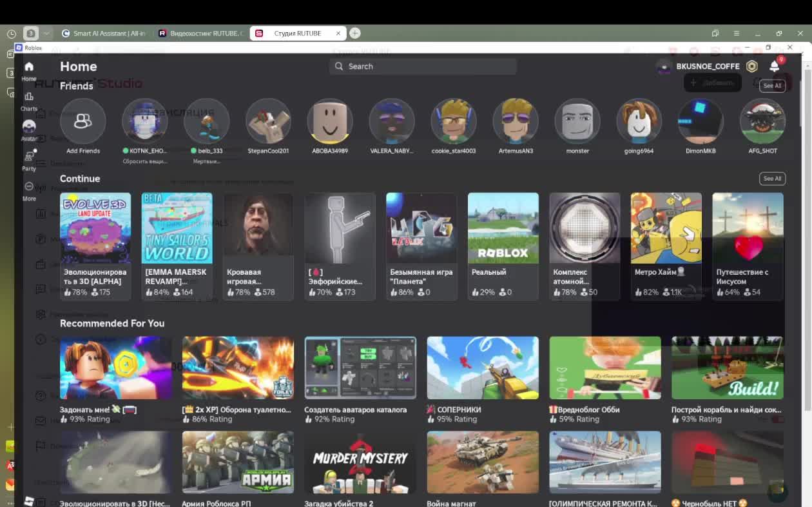Expand the tab group dropdown arrow
This screenshot has height=507, width=812.
pos(46,34)
